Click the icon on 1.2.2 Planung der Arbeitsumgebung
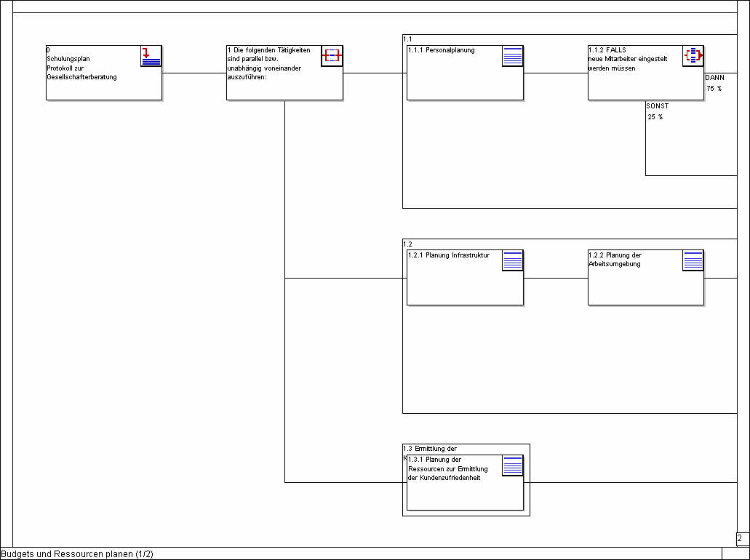Screen dimensions: 750x560 (x=693, y=260)
